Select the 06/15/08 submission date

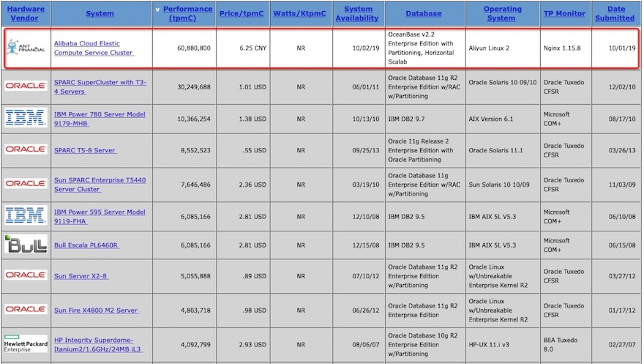pyautogui.click(x=622, y=245)
